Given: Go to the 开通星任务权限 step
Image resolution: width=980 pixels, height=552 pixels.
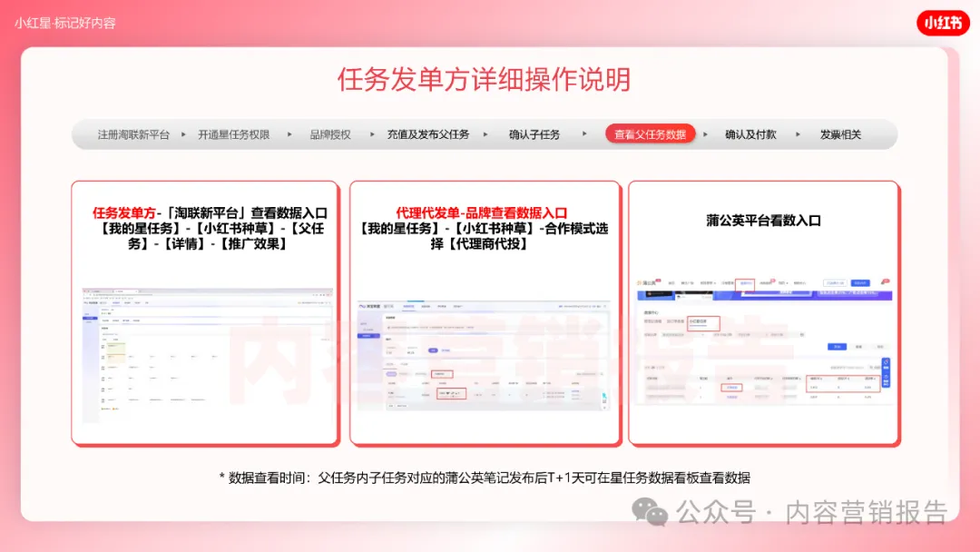Looking at the screenshot, I should tap(234, 134).
